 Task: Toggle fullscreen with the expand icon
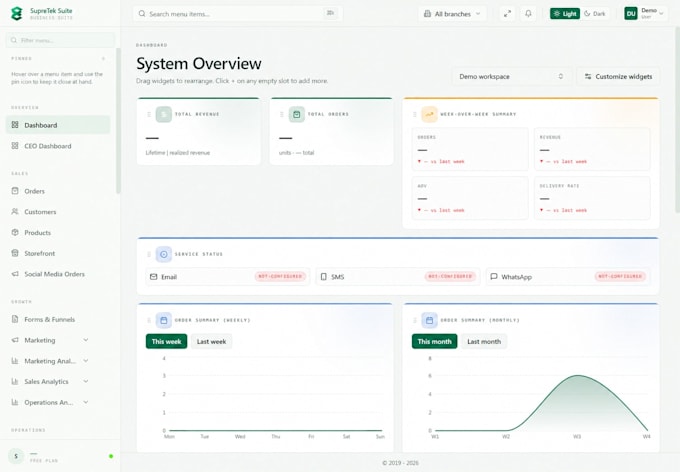pyautogui.click(x=507, y=14)
